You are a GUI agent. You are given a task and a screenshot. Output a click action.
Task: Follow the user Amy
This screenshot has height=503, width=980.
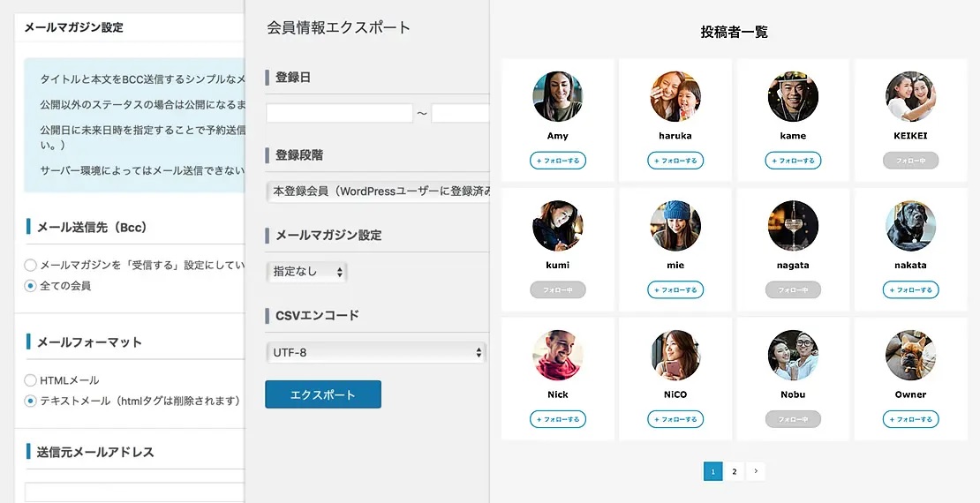pyautogui.click(x=557, y=161)
